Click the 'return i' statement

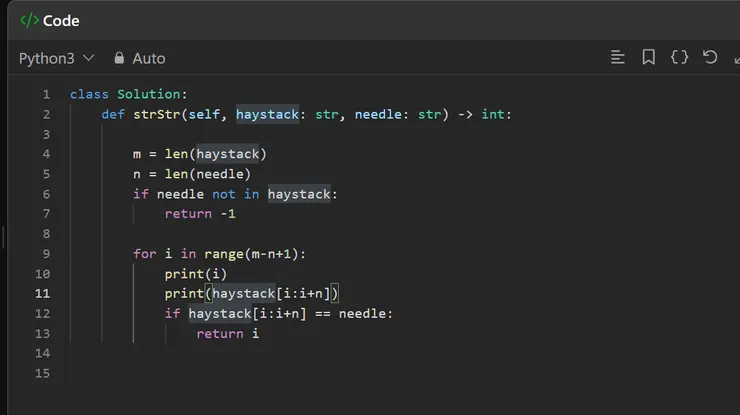(227, 333)
